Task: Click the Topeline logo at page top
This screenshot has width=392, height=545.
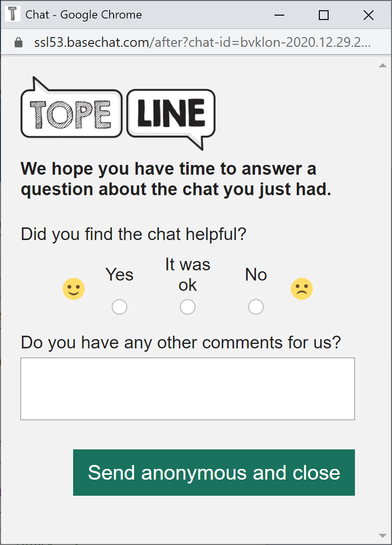Action: point(117,112)
